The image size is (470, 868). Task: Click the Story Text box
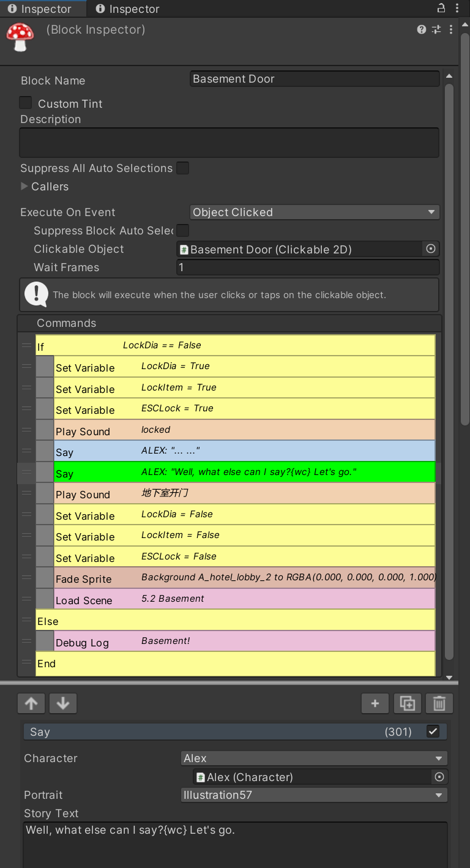tap(235, 845)
